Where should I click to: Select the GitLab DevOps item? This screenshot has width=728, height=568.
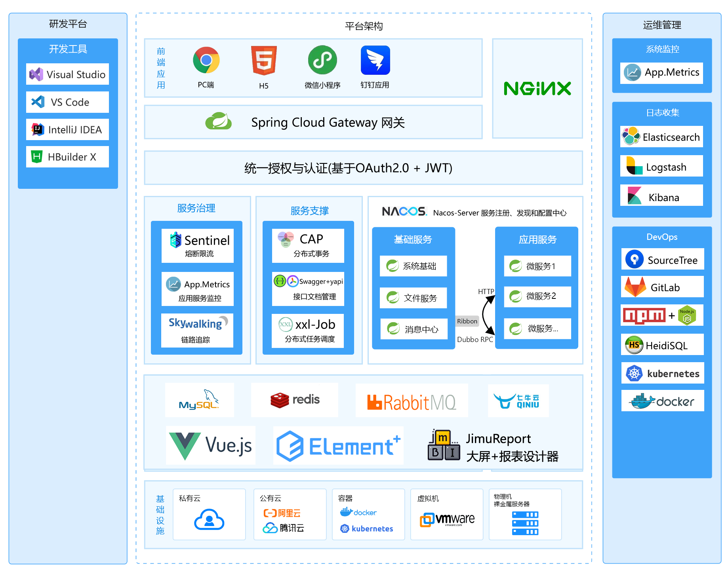(x=662, y=287)
